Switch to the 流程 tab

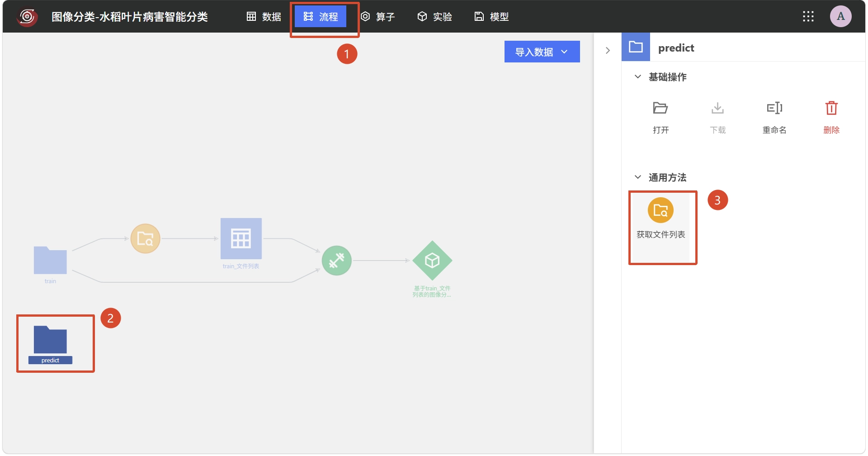click(321, 17)
